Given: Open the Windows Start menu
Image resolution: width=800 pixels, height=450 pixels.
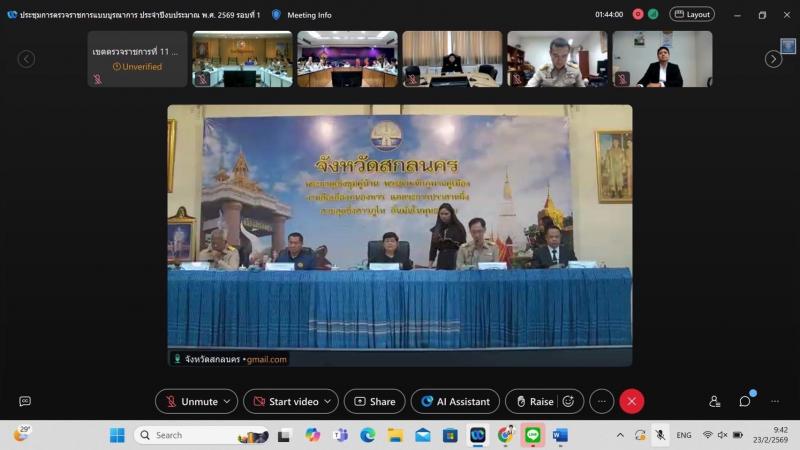Looking at the screenshot, I should 117,435.
